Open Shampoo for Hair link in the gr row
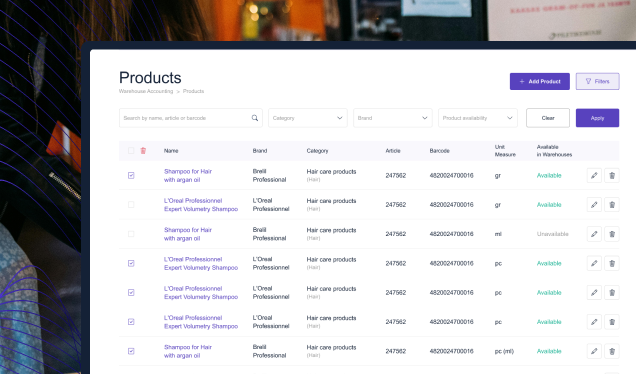636x374 pixels. coord(188,176)
